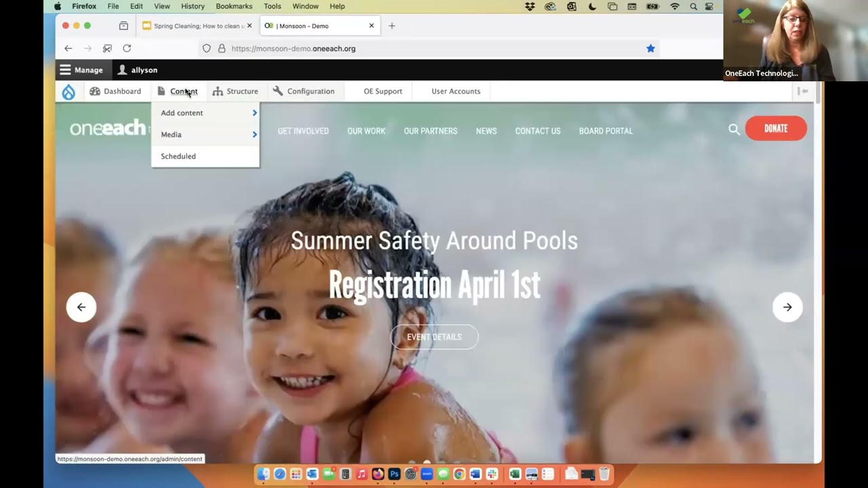
Task: Open the Tools menu in menu bar
Action: (x=273, y=6)
